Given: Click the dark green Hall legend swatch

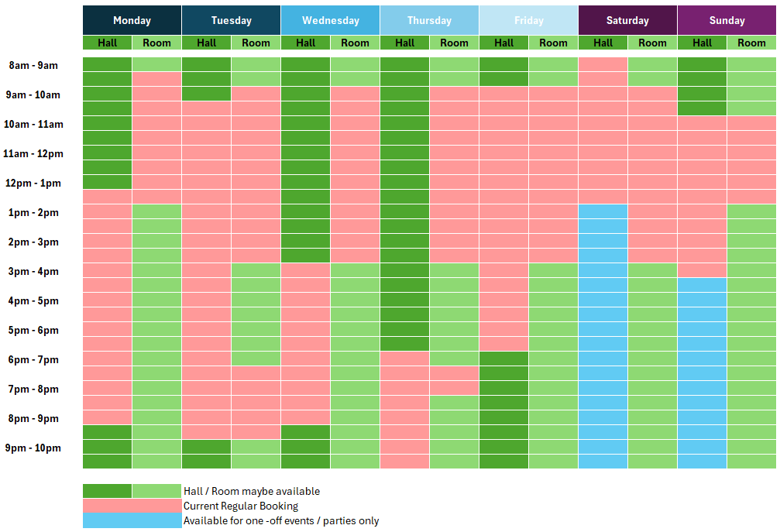Looking at the screenshot, I should [107, 491].
